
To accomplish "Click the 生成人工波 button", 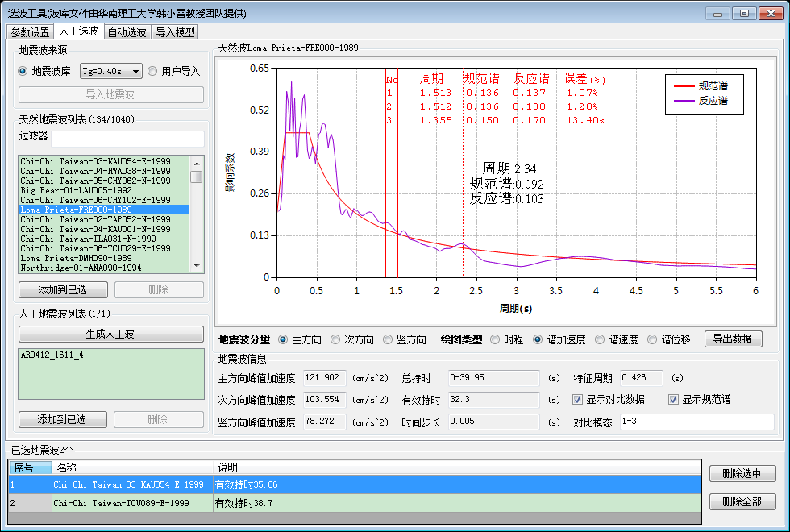I will [111, 334].
